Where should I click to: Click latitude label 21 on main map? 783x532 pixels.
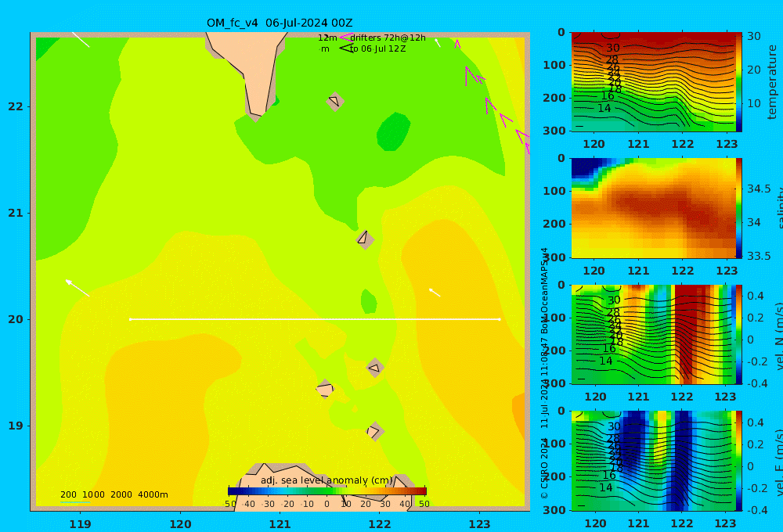point(16,213)
